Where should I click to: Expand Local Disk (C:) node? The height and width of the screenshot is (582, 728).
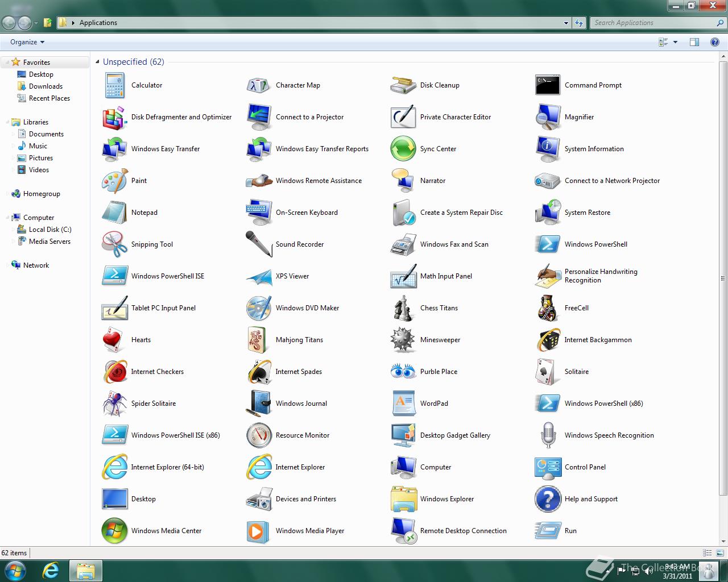tap(14, 230)
